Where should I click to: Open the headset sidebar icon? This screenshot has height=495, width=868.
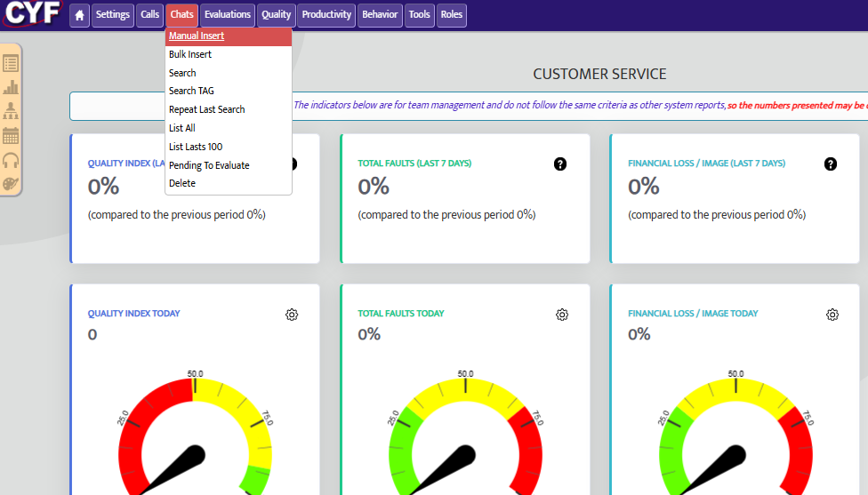pyautogui.click(x=11, y=160)
